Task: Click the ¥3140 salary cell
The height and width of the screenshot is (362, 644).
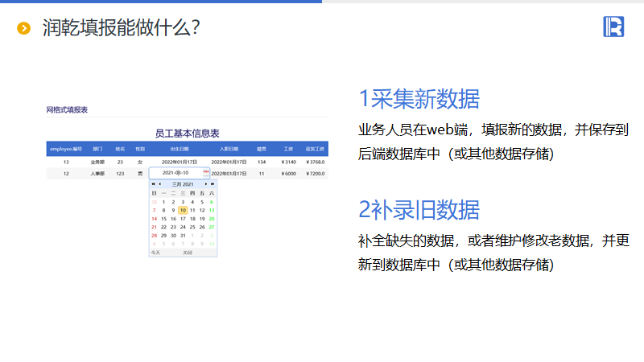Action: coord(289,162)
